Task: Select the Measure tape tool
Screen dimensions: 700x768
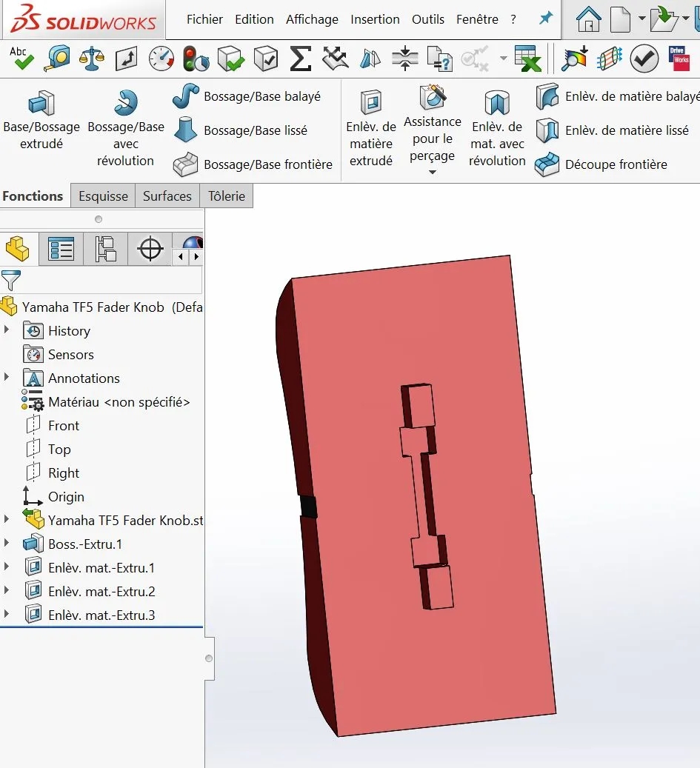Action: 56,59
